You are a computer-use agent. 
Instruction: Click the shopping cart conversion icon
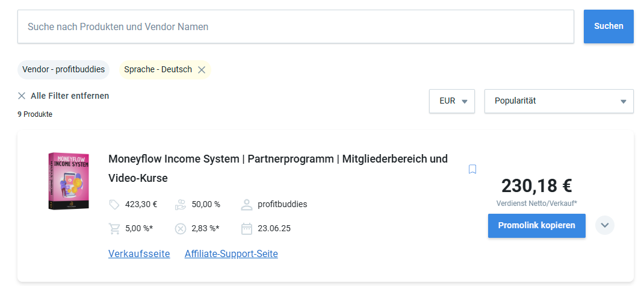[x=114, y=228]
